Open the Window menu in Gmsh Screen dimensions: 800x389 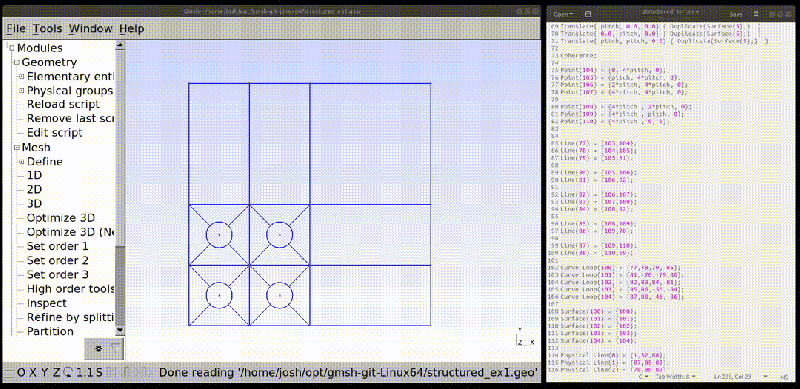coord(91,29)
